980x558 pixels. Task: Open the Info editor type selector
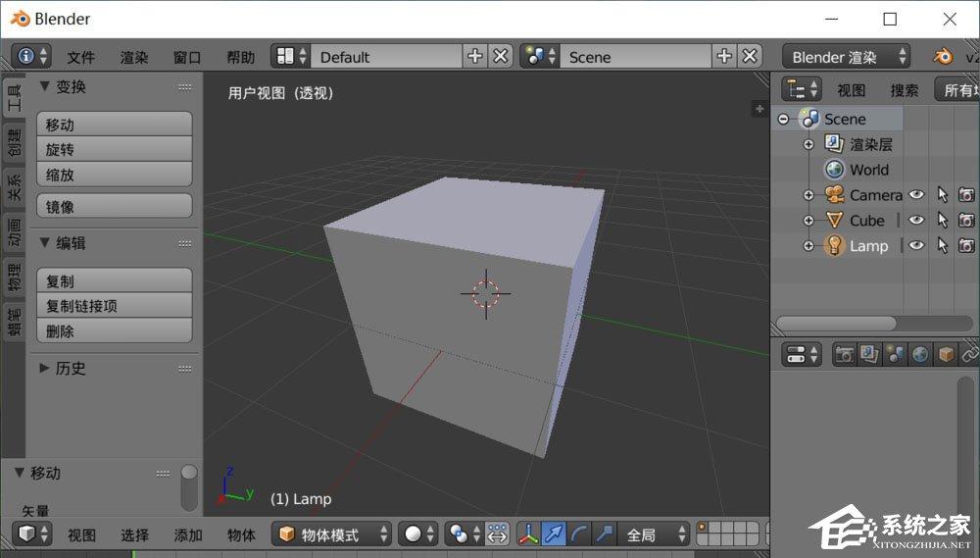[31, 56]
